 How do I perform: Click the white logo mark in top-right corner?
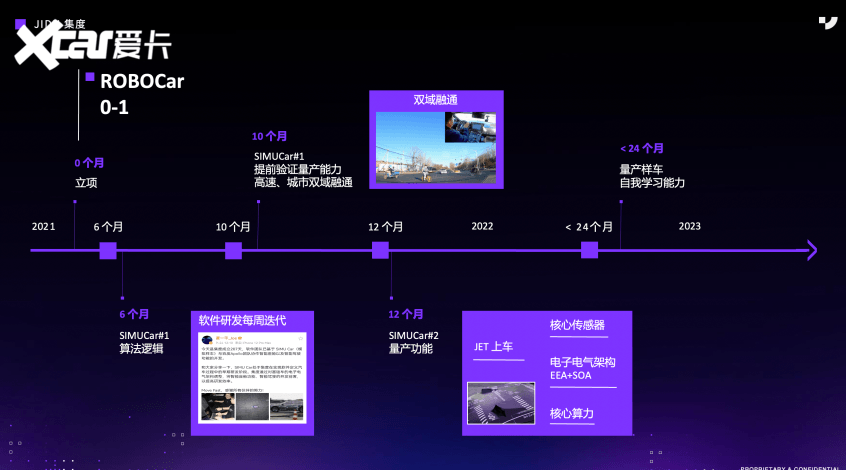pos(828,23)
